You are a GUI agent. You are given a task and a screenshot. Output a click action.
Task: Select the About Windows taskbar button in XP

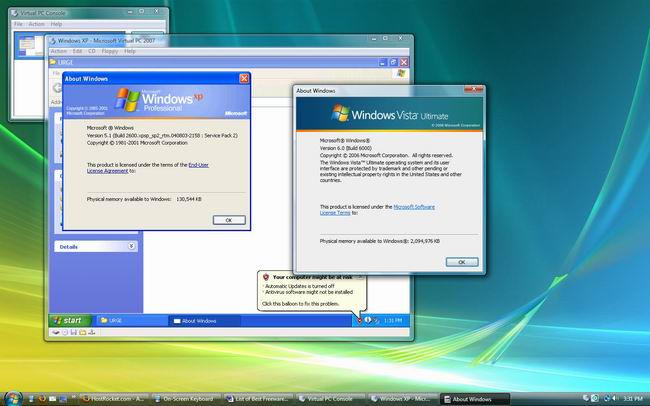point(205,321)
